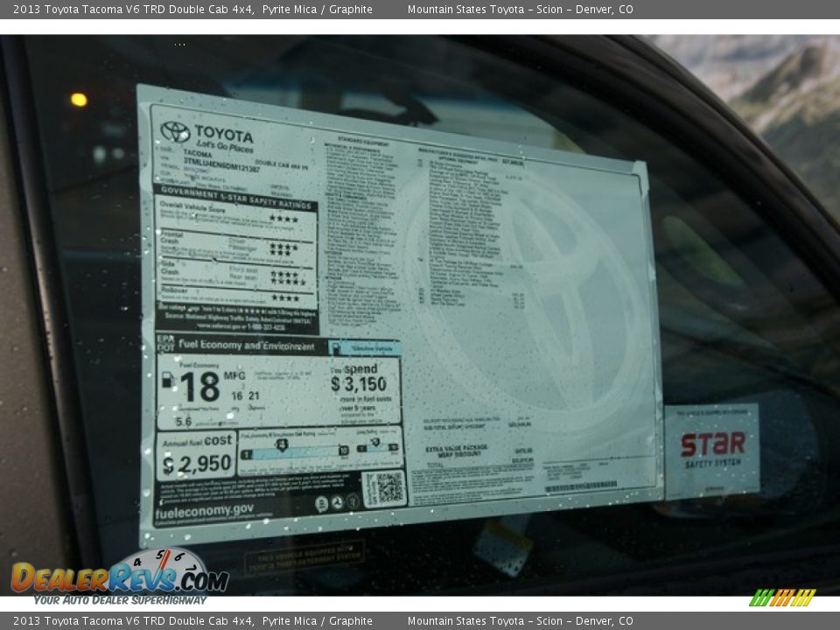Click the Gasoline Vehicle label
Image resolution: width=840 pixels, height=630 pixels.
tap(364, 347)
